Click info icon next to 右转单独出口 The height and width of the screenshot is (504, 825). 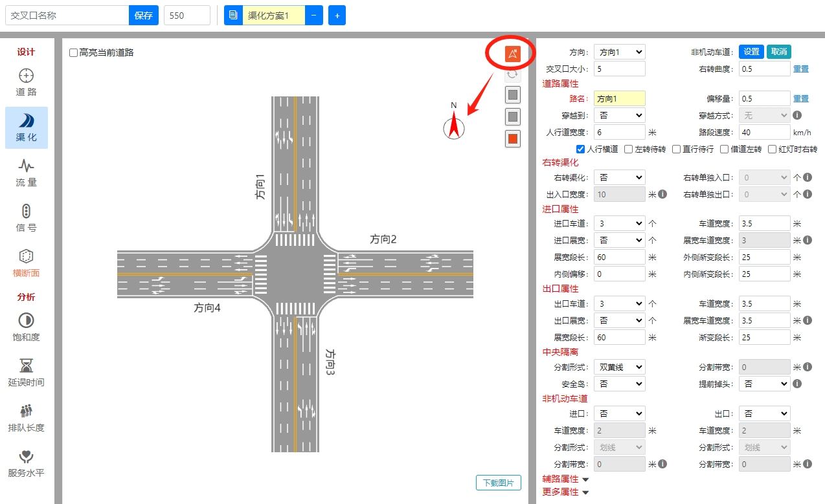click(807, 194)
